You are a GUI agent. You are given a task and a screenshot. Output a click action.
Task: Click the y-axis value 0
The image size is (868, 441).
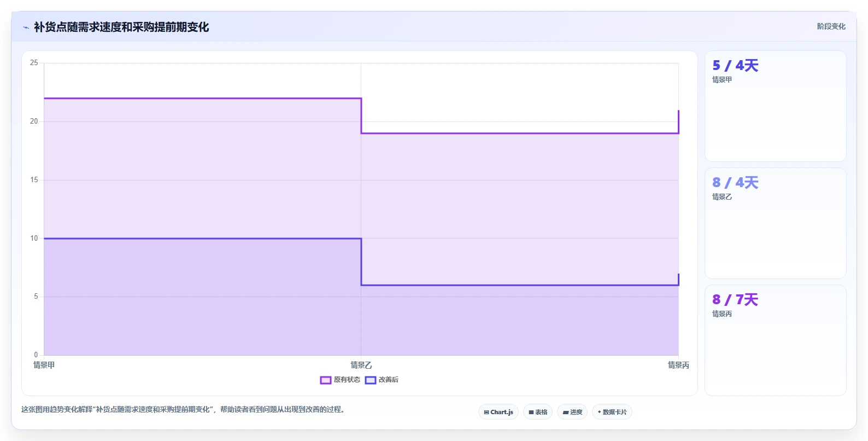36,355
